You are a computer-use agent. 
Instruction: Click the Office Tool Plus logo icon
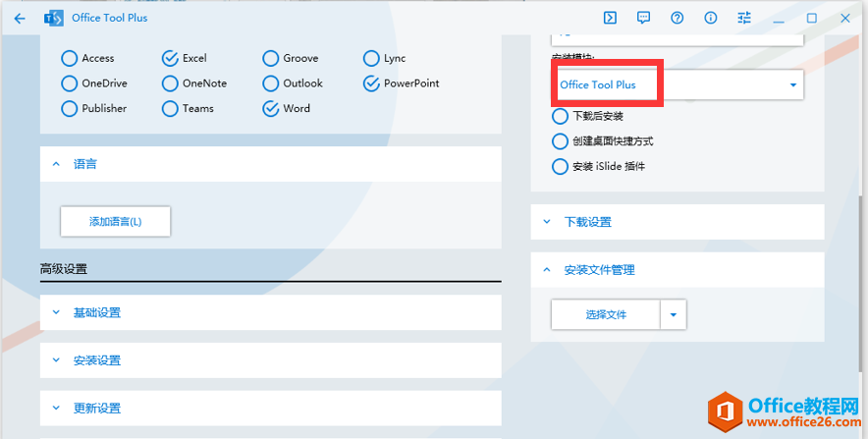pyautogui.click(x=54, y=19)
